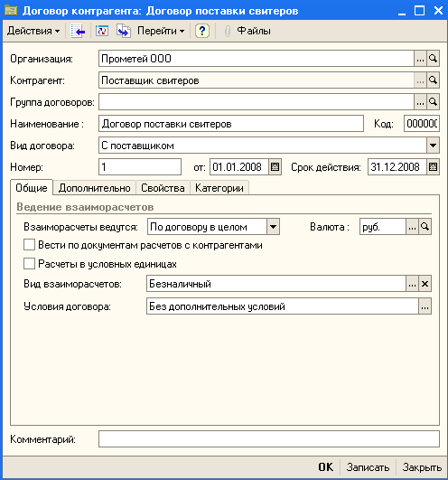Open help with the question mark icon
Image resolution: width=448 pixels, height=480 pixels.
click(201, 31)
